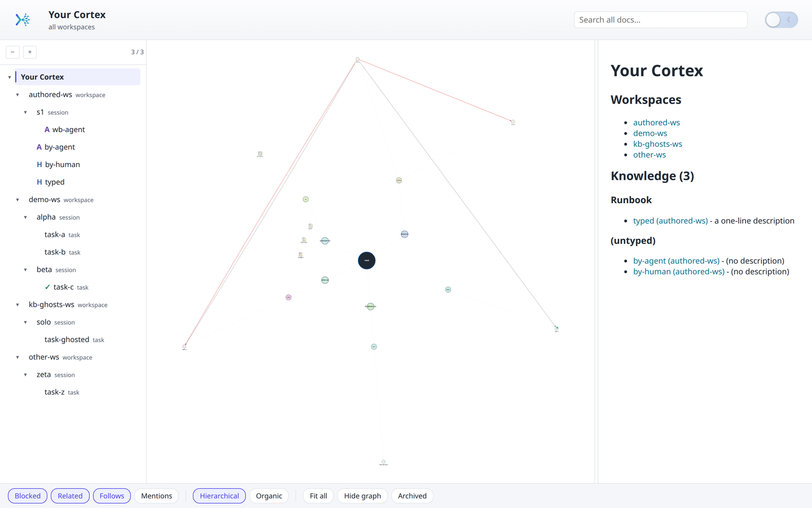Screen dimensions: 812x508
Task: Collapse the s1 session arrow
Action: click(x=25, y=112)
